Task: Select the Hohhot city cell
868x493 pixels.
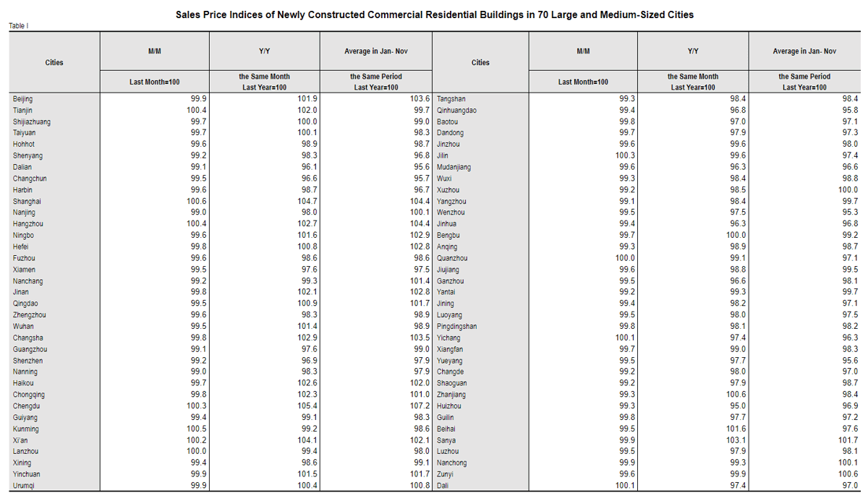Action: point(23,145)
